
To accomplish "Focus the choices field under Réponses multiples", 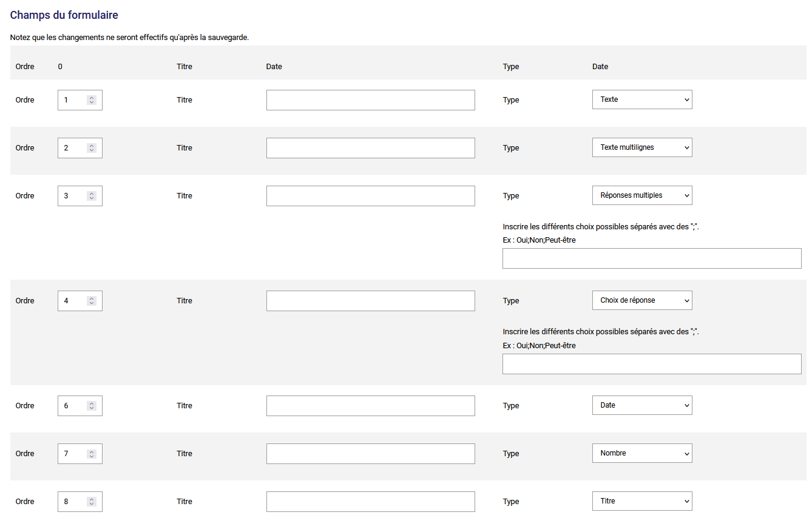I will point(652,258).
